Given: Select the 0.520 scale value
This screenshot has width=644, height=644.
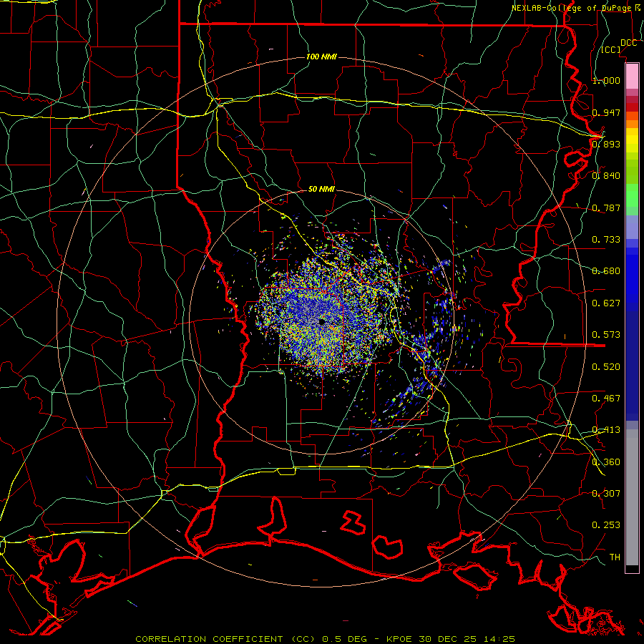Looking at the screenshot, I should pyautogui.click(x=606, y=366).
